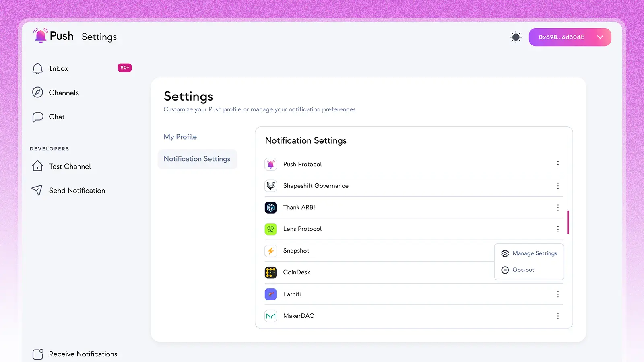Open the options menu for Push Protocol

[x=558, y=164]
